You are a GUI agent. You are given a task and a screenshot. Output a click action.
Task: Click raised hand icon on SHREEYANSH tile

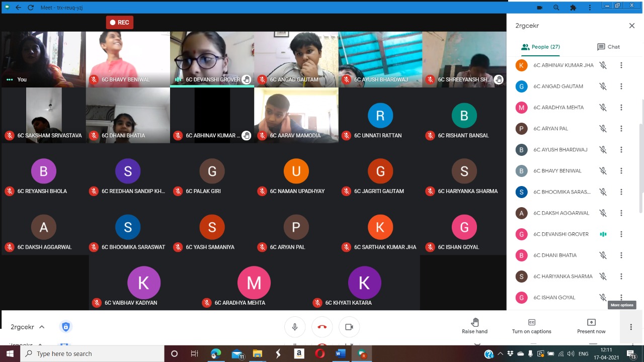pos(498,79)
